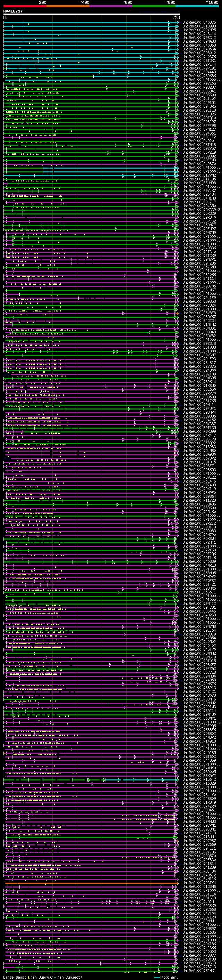Viewport: 222px width, 980px height.
Task: Open hit UniRef100_C9SV57
Action: [x=199, y=149]
